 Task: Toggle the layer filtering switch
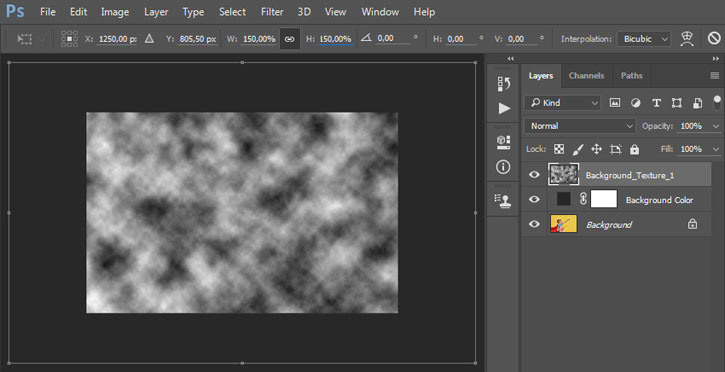click(717, 103)
